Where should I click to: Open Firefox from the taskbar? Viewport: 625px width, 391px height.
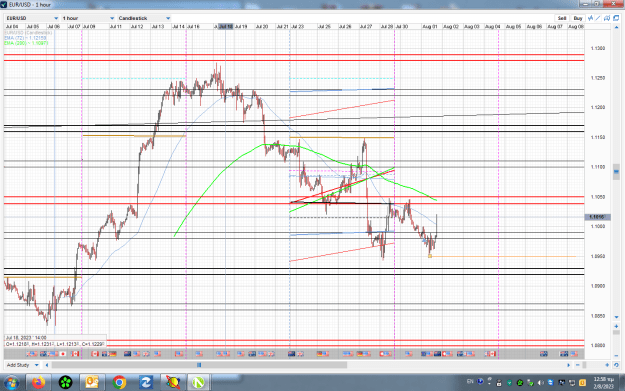(x=39, y=383)
